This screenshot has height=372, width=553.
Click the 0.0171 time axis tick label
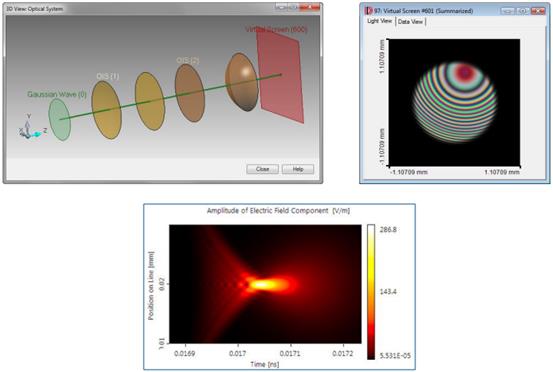pyautogui.click(x=290, y=353)
